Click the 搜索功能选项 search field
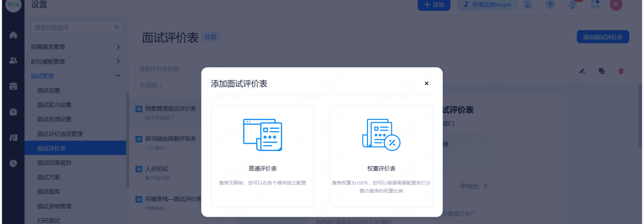 tap(73, 27)
